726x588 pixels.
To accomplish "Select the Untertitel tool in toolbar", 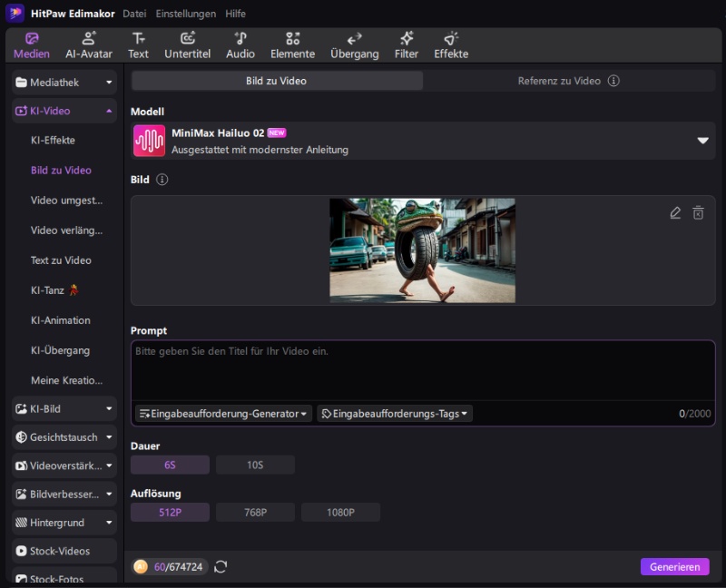I will pos(187,44).
